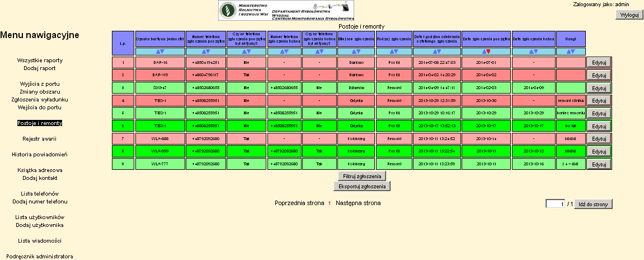
Task: Click Edytuj for row 5 koniec remontu
Action: pos(599,113)
